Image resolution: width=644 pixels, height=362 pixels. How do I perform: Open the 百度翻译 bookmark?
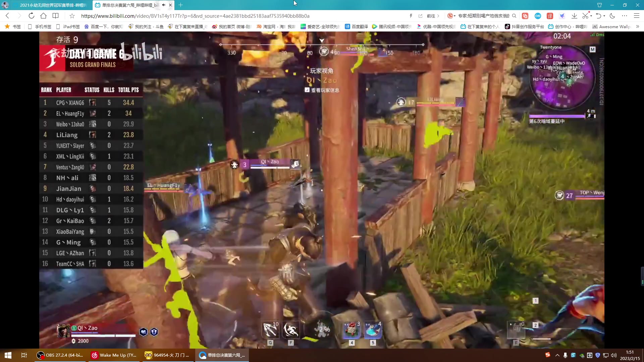tap(356, 26)
